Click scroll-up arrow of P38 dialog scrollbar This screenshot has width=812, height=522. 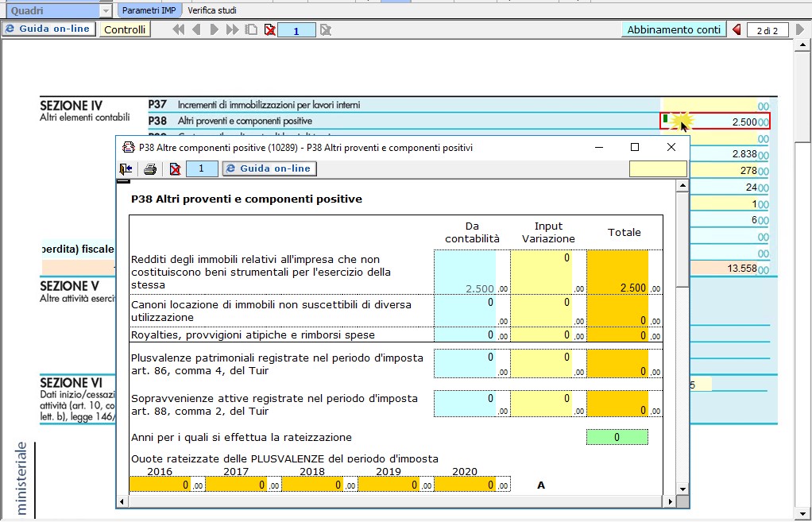[x=682, y=185]
